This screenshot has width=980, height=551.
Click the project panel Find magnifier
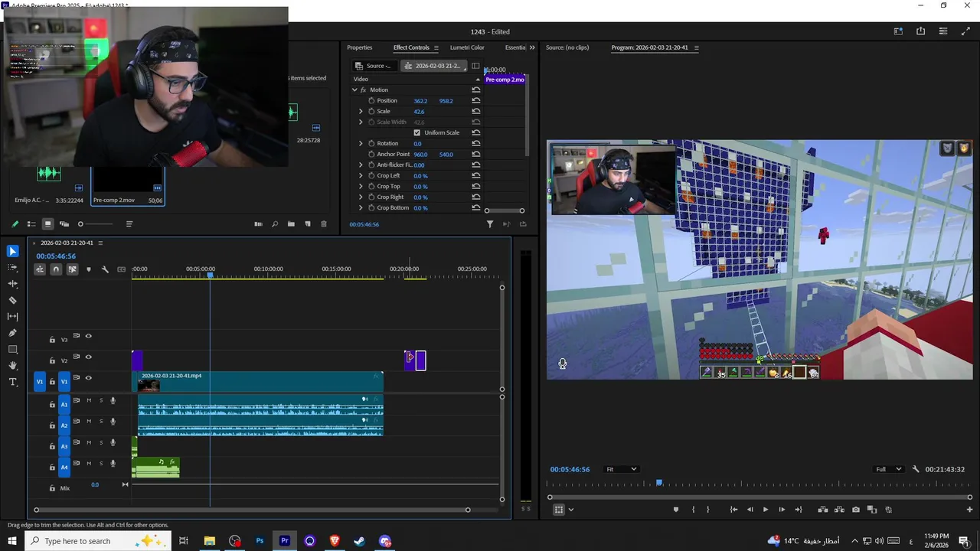click(275, 224)
